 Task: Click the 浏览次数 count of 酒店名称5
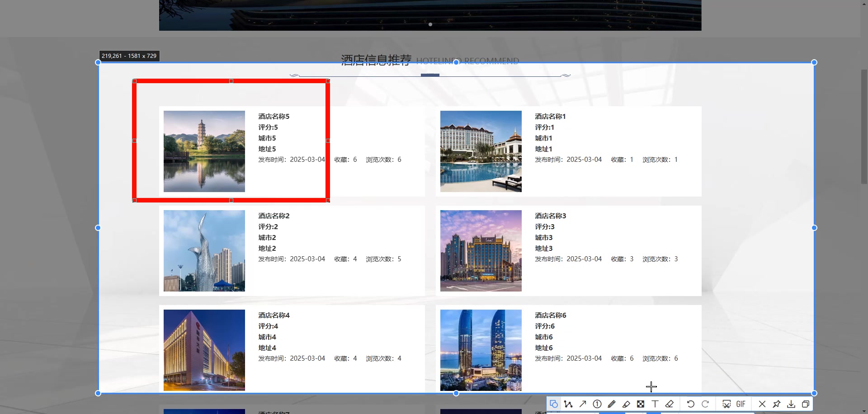pos(384,160)
